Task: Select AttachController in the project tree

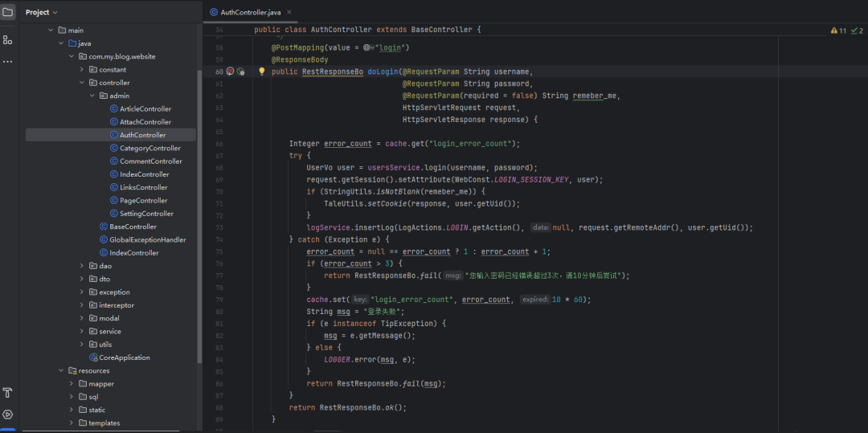Action: coord(141,121)
